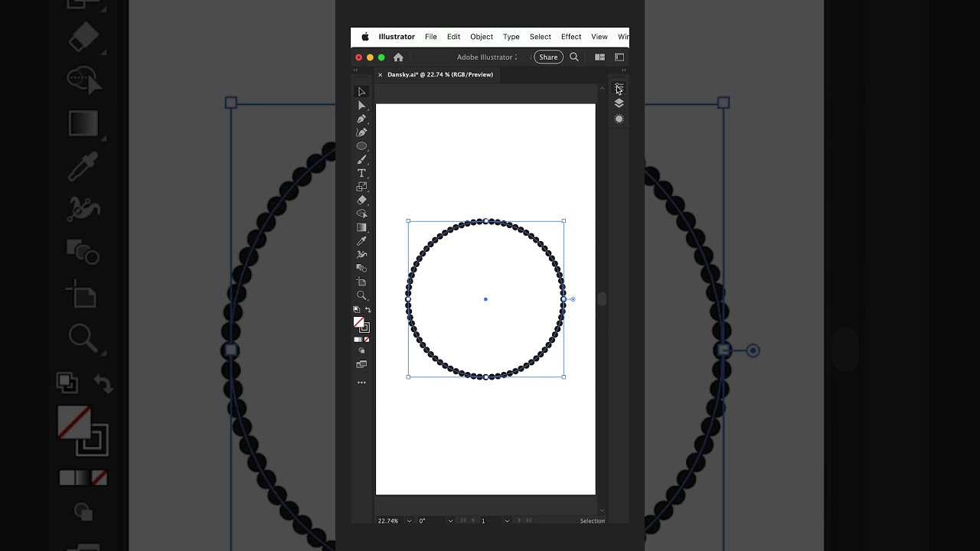Click vertical scrollbar up arrow
This screenshot has width=980, height=551.
[x=602, y=88]
